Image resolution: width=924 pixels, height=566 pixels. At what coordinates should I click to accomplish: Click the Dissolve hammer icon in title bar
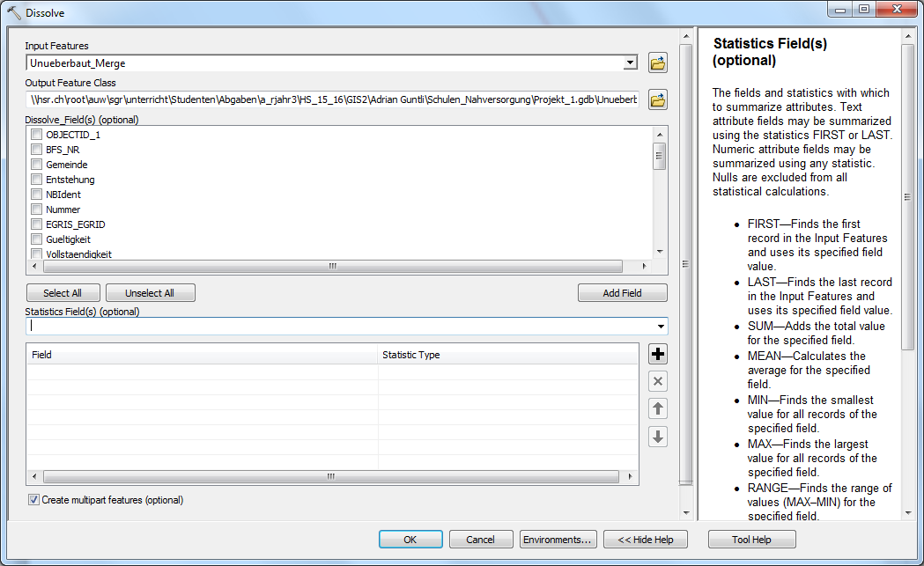pyautogui.click(x=13, y=13)
